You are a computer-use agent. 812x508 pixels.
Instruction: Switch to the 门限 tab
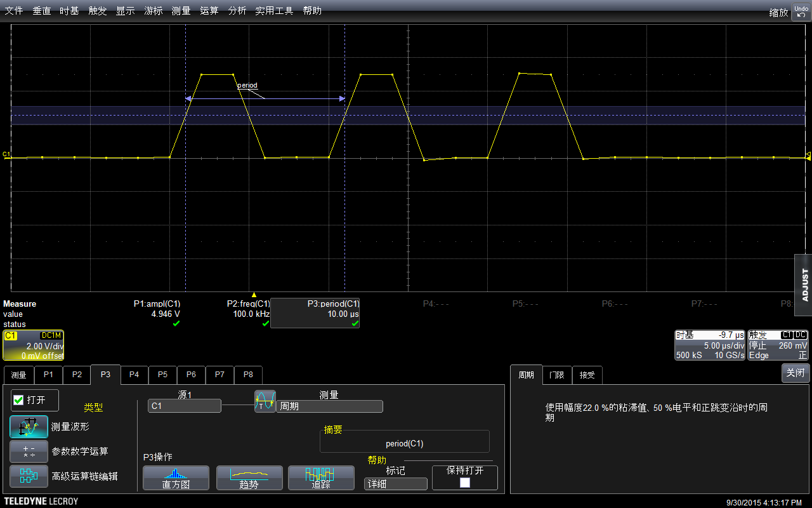pyautogui.click(x=557, y=375)
